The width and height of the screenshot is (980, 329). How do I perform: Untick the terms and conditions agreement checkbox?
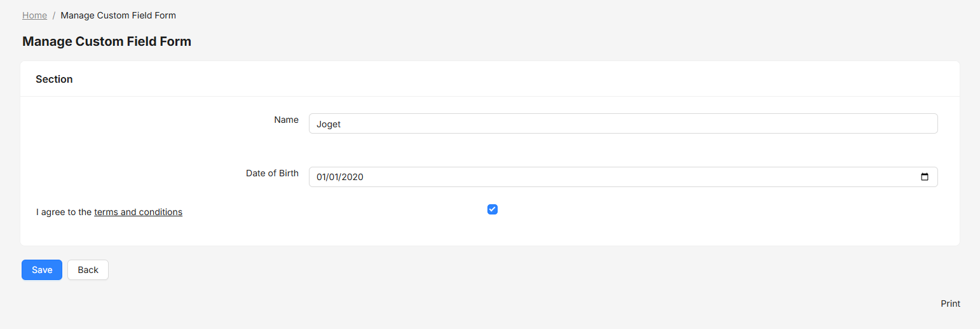[x=493, y=209]
